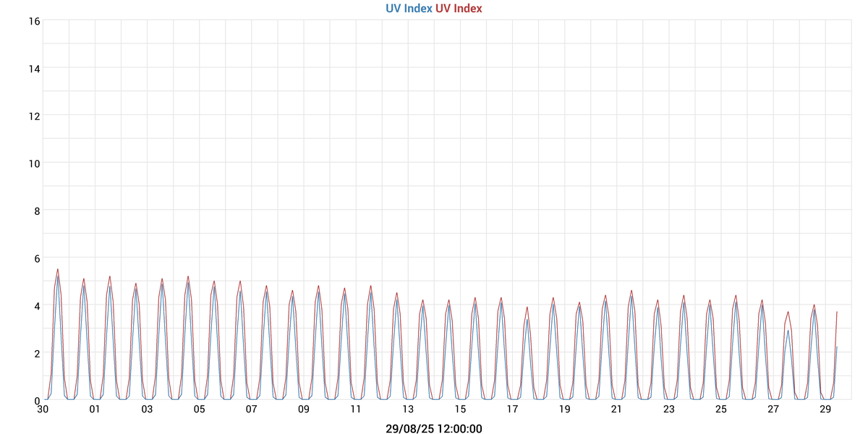
Task: Click the y-axis value label 2
Action: [x=36, y=352]
